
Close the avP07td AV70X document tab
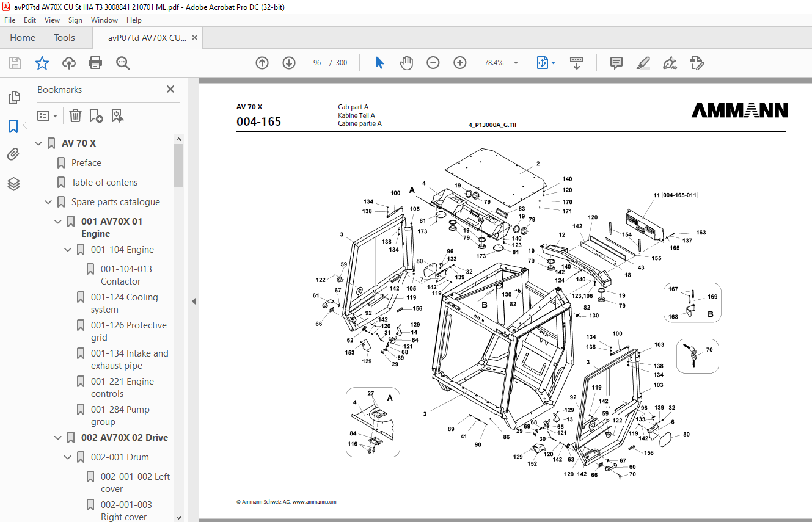click(x=194, y=38)
